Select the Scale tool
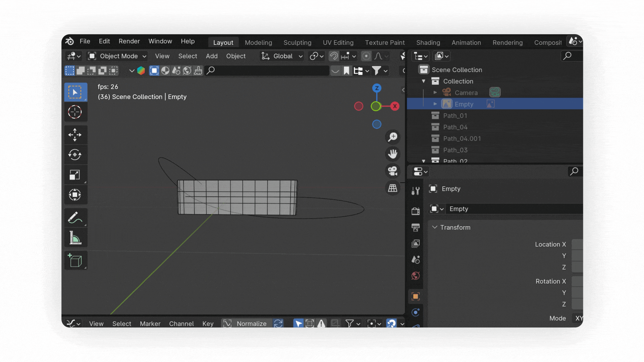This screenshot has width=644, height=362. [x=75, y=175]
